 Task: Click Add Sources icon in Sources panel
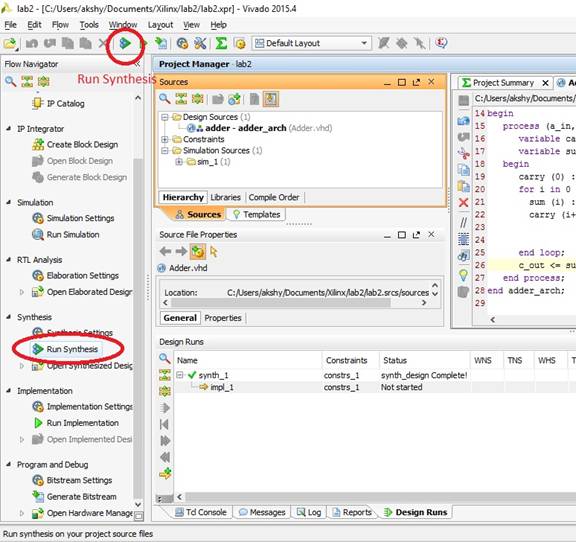(234, 98)
